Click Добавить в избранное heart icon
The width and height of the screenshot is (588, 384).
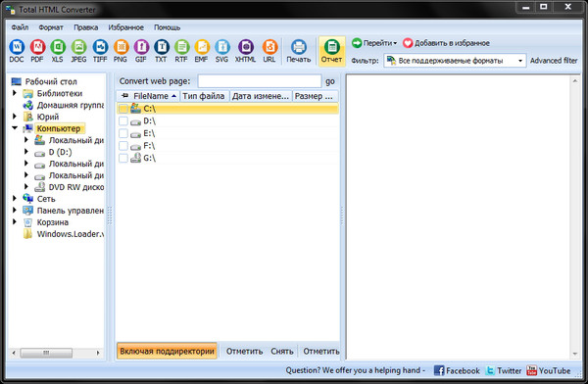tap(408, 43)
